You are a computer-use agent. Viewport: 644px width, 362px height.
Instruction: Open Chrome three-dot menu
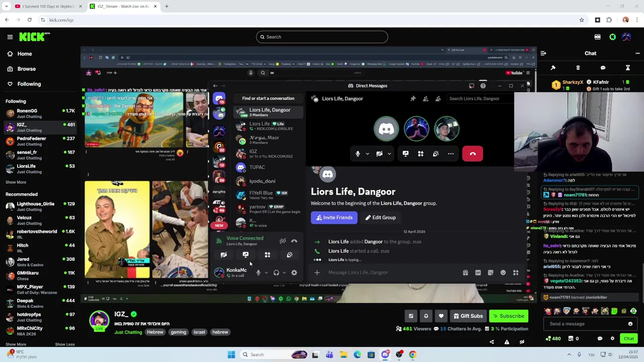click(637, 20)
